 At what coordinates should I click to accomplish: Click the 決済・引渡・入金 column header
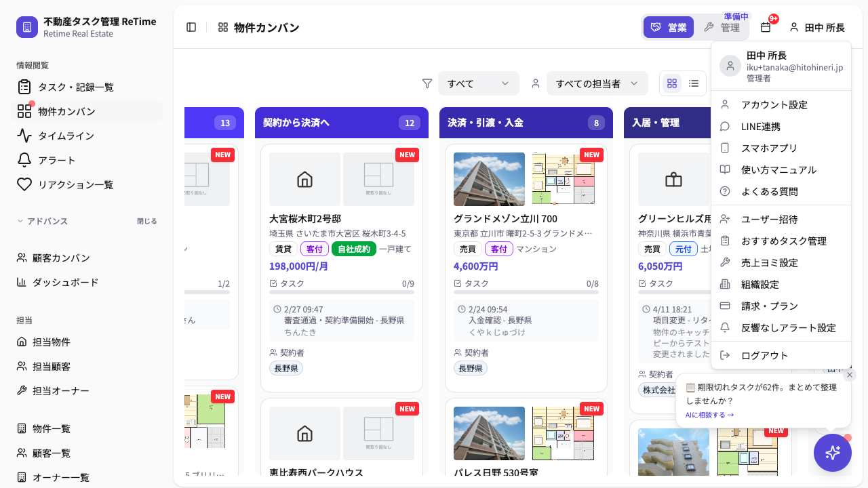(x=526, y=123)
